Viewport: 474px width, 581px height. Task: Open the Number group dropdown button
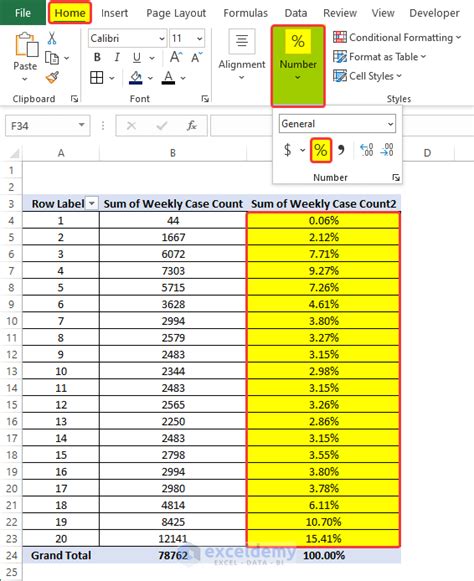[x=298, y=66]
